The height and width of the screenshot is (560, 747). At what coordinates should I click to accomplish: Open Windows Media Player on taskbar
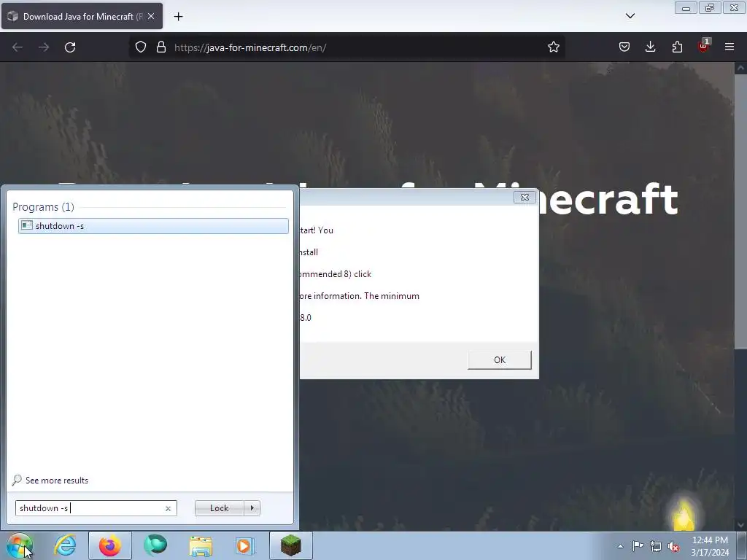(245, 545)
